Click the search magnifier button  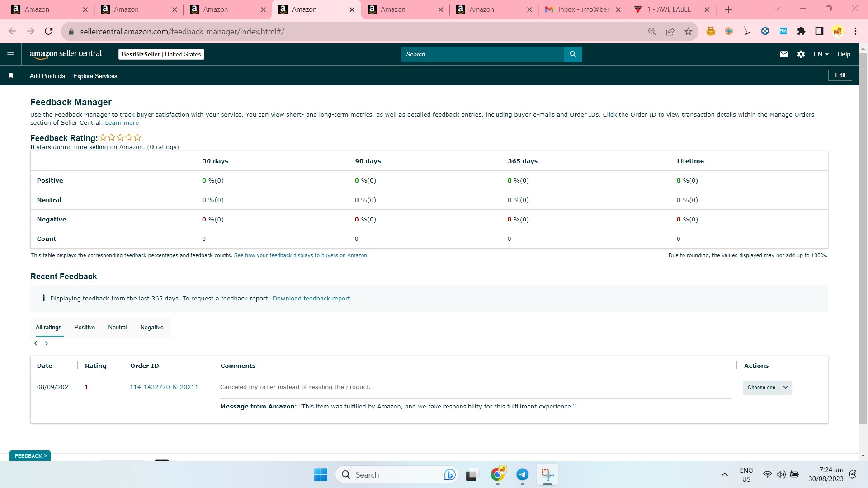point(573,54)
